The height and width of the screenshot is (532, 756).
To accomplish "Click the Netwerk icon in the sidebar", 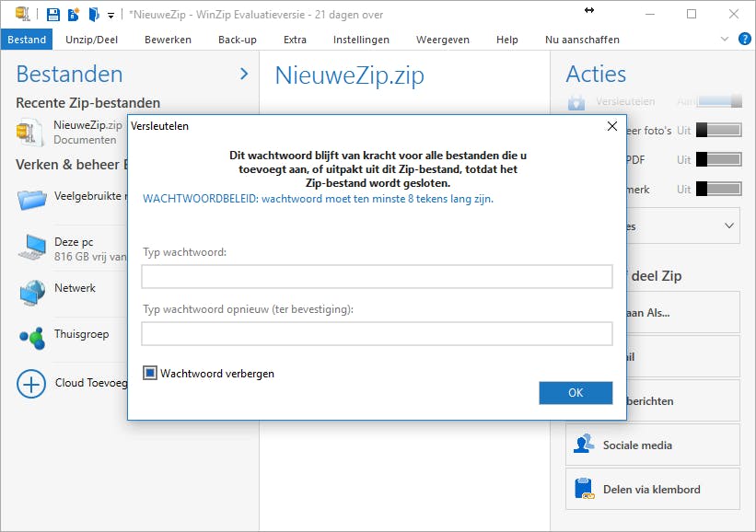I will [x=31, y=291].
